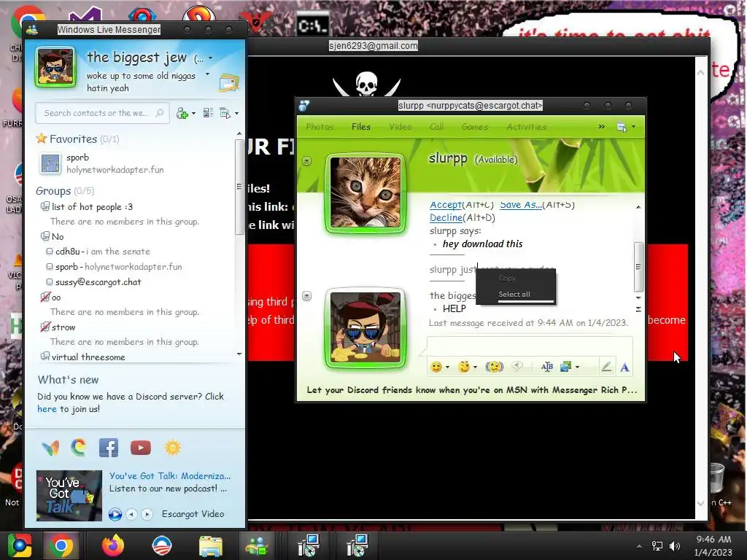Click the network icon in system tray
Screen dimensions: 747x560
(657, 545)
